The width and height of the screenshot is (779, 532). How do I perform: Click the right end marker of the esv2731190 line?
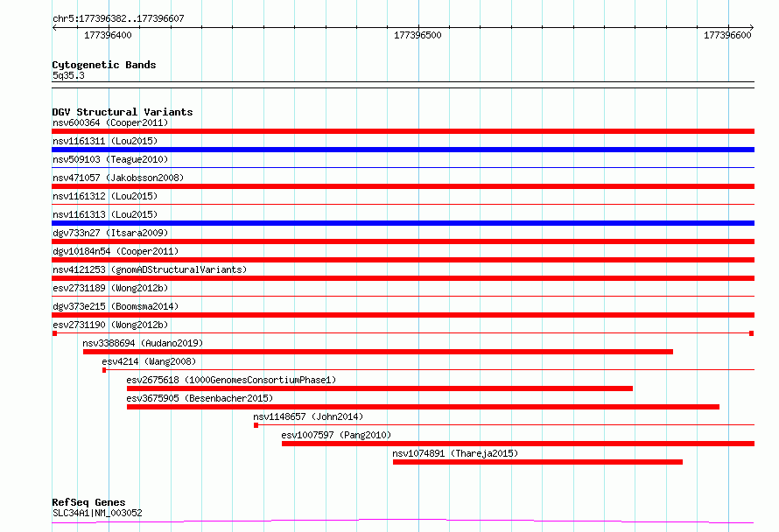pyautogui.click(x=752, y=333)
